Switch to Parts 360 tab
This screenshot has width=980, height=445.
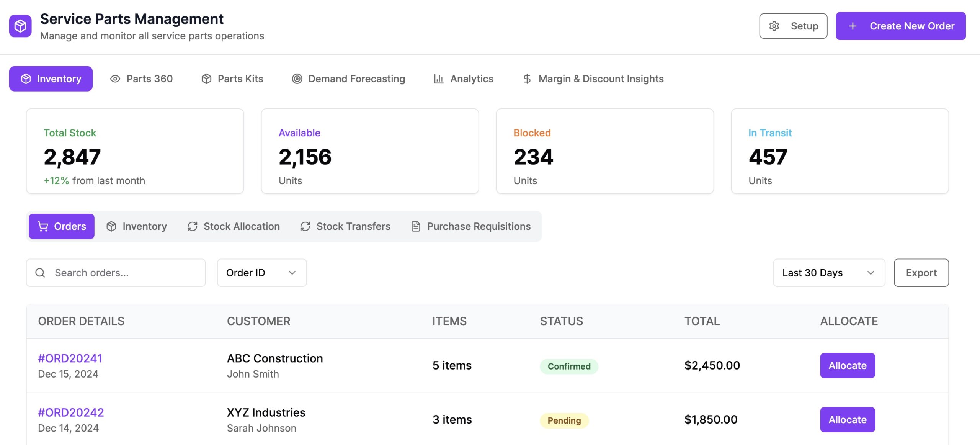click(x=142, y=79)
